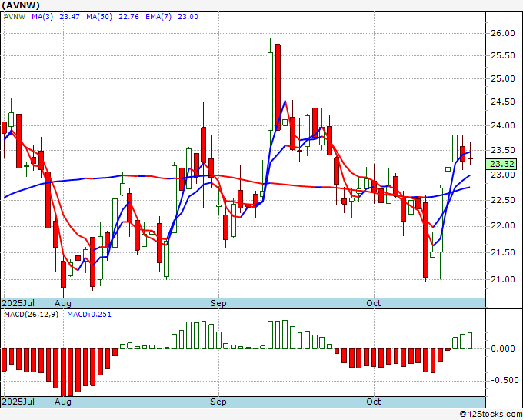The width and height of the screenshot is (523, 420).
Task: Click the MA(3) value 23.47
Action: (69, 17)
